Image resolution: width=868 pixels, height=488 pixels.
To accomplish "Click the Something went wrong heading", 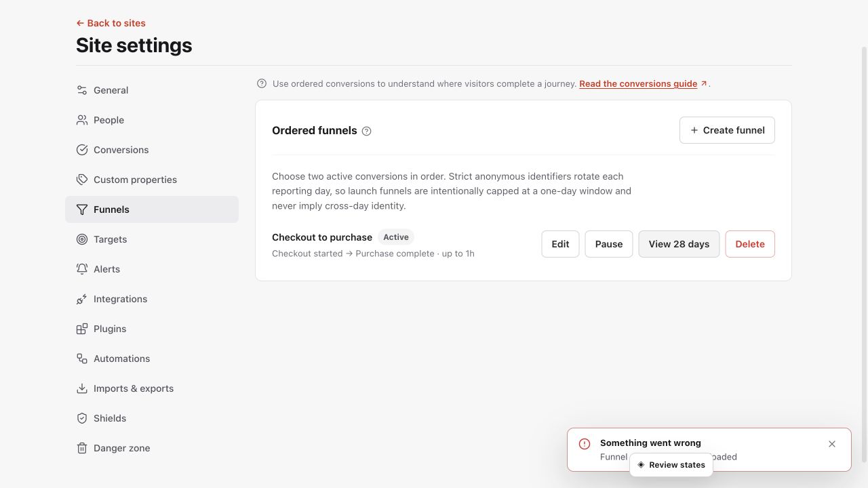I will 650,443.
